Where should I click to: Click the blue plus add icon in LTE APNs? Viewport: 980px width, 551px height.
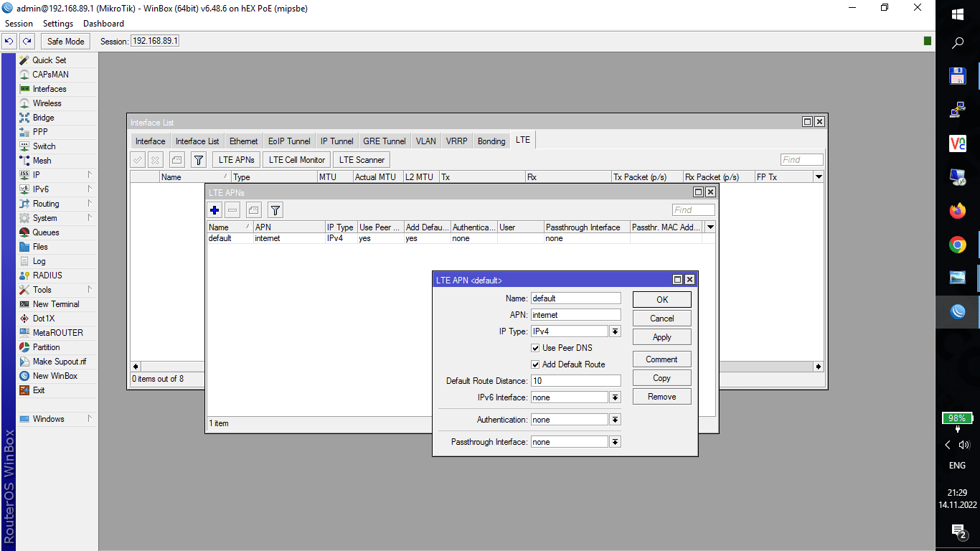[215, 209]
